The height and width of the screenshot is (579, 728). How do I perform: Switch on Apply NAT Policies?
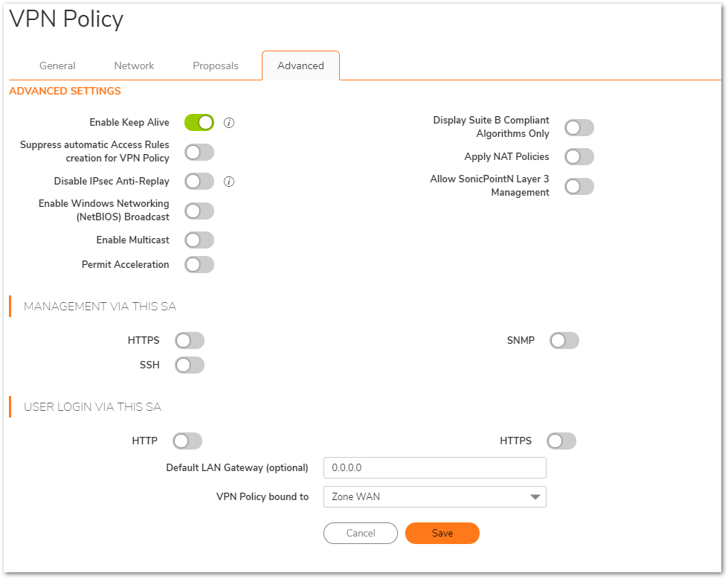click(x=579, y=156)
